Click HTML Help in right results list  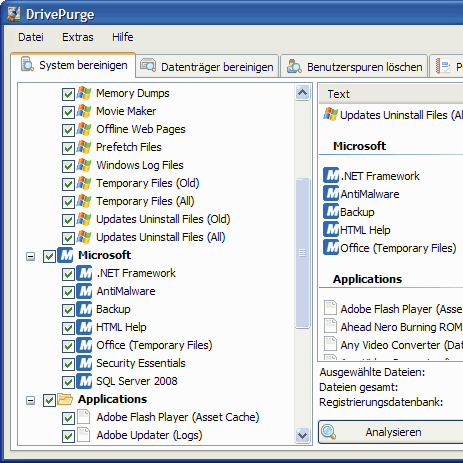(365, 230)
